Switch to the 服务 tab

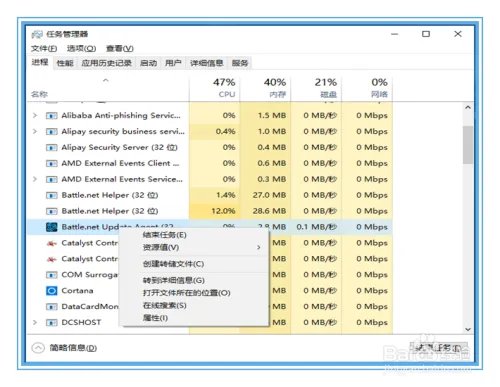pyautogui.click(x=240, y=63)
